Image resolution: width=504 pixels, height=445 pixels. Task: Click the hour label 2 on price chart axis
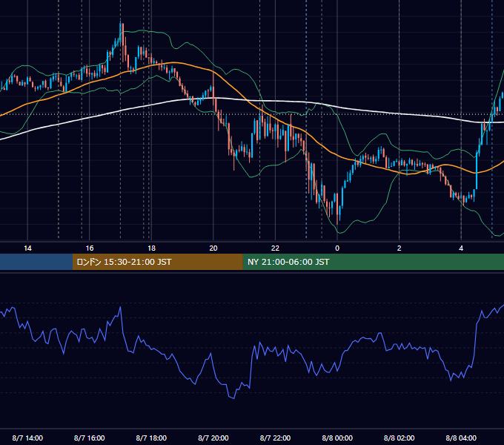pyautogui.click(x=399, y=248)
